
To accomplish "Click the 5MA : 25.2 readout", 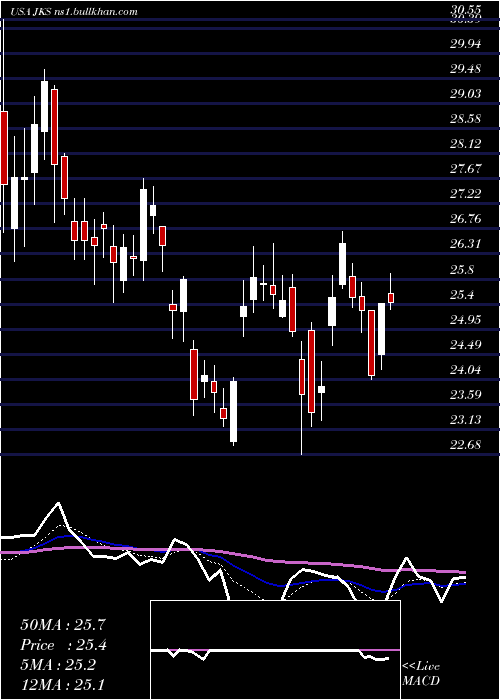I will (58, 665).
